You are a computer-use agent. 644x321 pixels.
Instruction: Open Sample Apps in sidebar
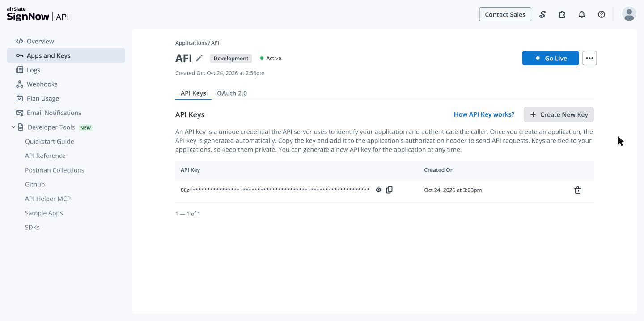tap(44, 213)
